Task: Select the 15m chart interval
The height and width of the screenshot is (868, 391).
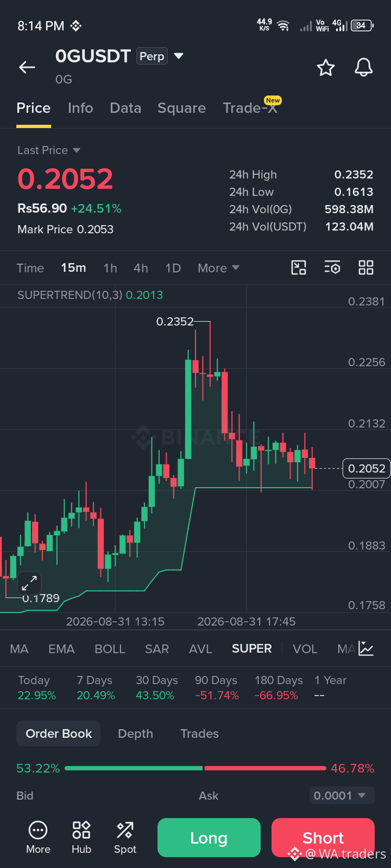Action: click(73, 268)
